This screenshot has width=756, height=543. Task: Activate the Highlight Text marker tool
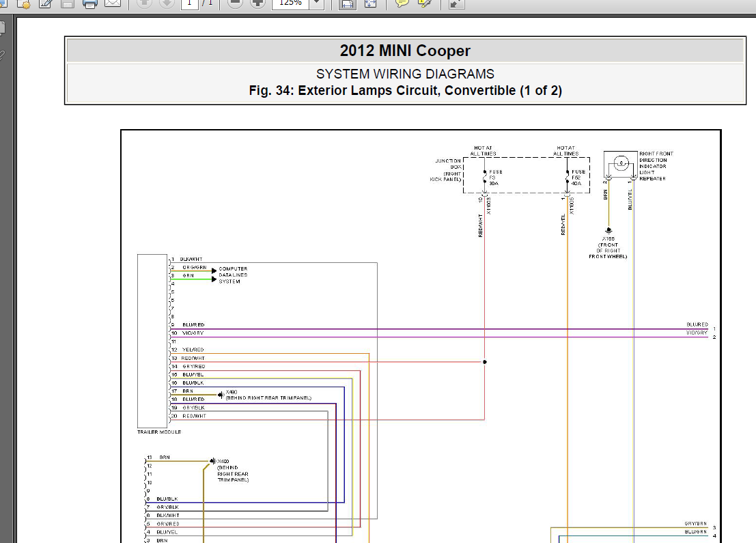424,3
